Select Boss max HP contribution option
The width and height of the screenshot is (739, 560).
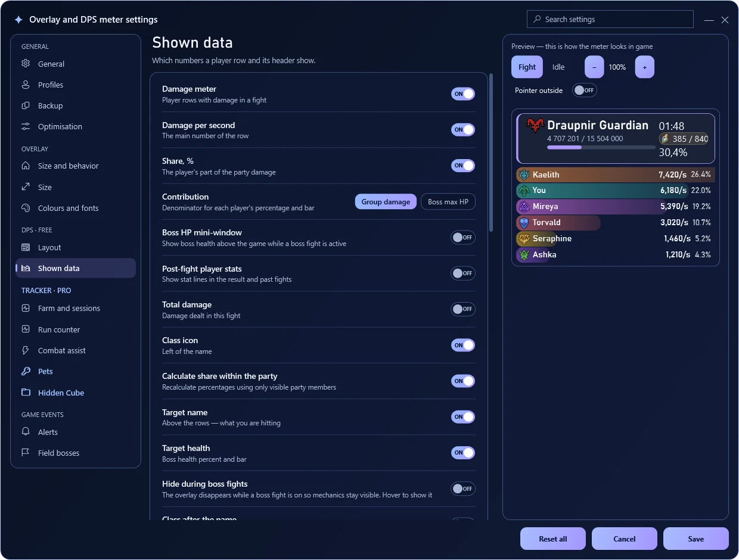[448, 201]
